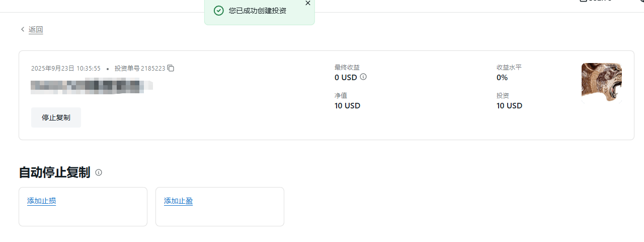The height and width of the screenshot is (242, 644).
Task: Click the green success checkmark icon
Action: pyautogui.click(x=218, y=11)
